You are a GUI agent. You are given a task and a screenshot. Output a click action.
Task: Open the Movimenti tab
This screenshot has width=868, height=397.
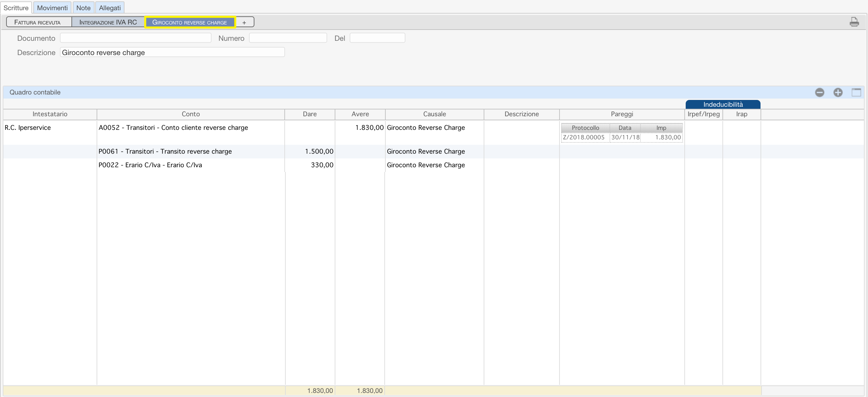pyautogui.click(x=52, y=8)
